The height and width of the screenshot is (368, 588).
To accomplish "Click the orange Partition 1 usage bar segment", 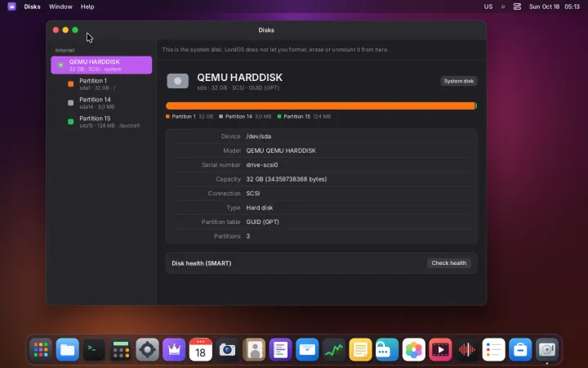I will [320, 105].
